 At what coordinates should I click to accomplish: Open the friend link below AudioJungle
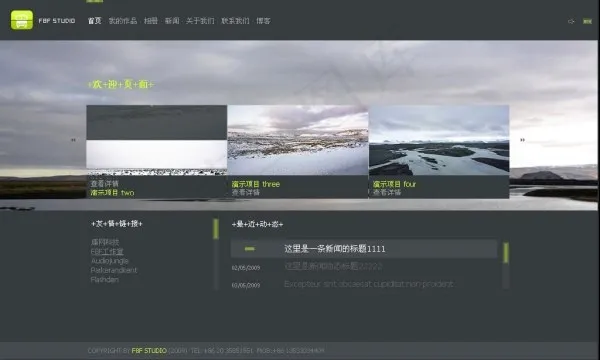[114, 270]
